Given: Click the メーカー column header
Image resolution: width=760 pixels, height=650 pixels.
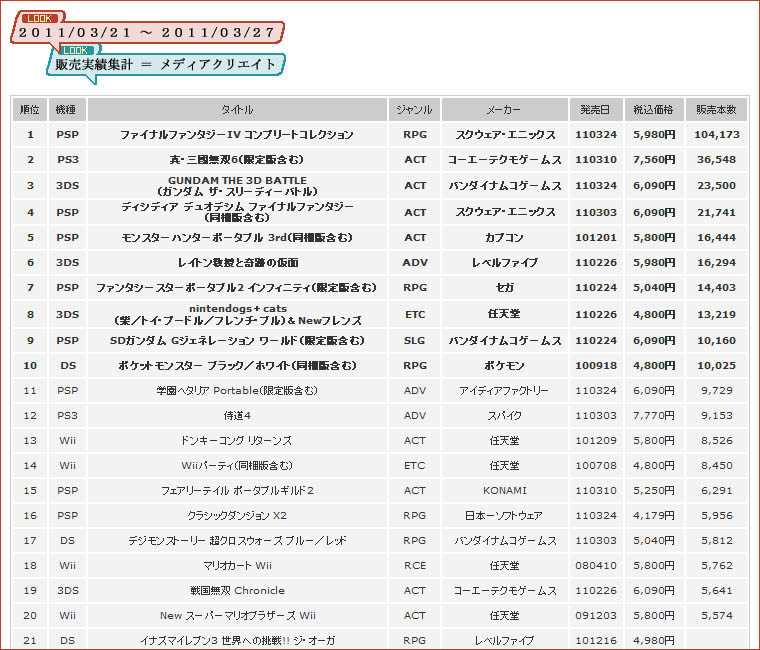Looking at the screenshot, I should pyautogui.click(x=504, y=110).
